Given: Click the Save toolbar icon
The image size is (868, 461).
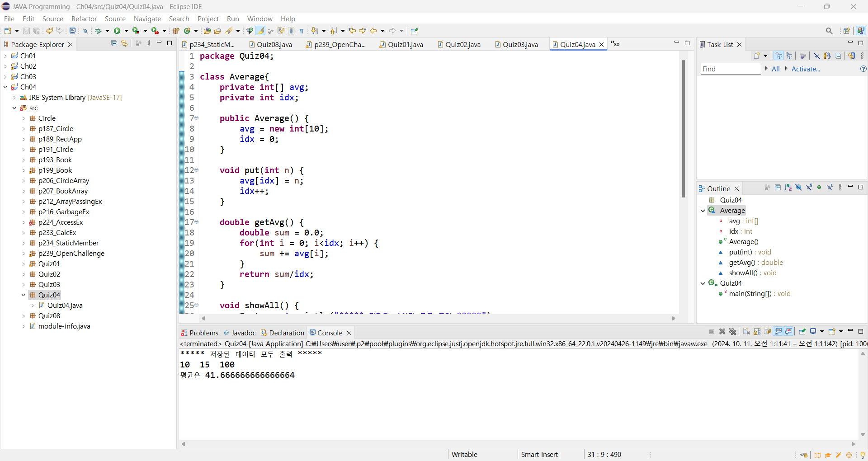Looking at the screenshot, I should [26, 31].
